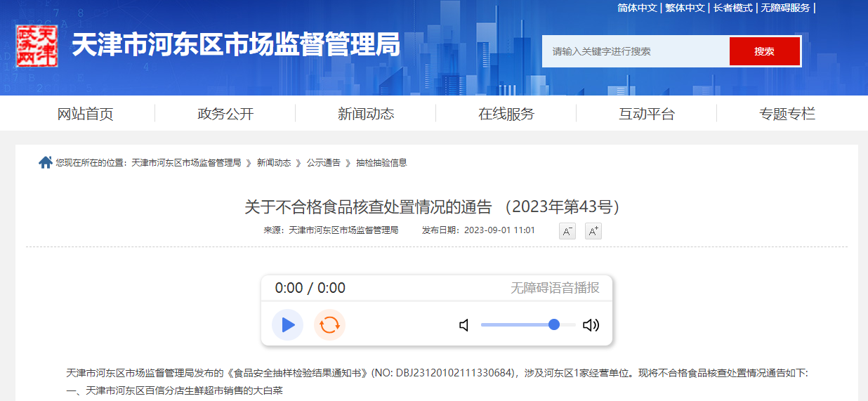Increase font size with the A+ button

pyautogui.click(x=593, y=231)
